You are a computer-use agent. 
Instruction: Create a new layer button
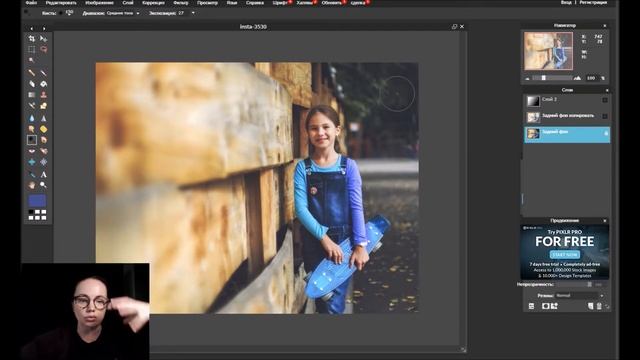[590, 306]
